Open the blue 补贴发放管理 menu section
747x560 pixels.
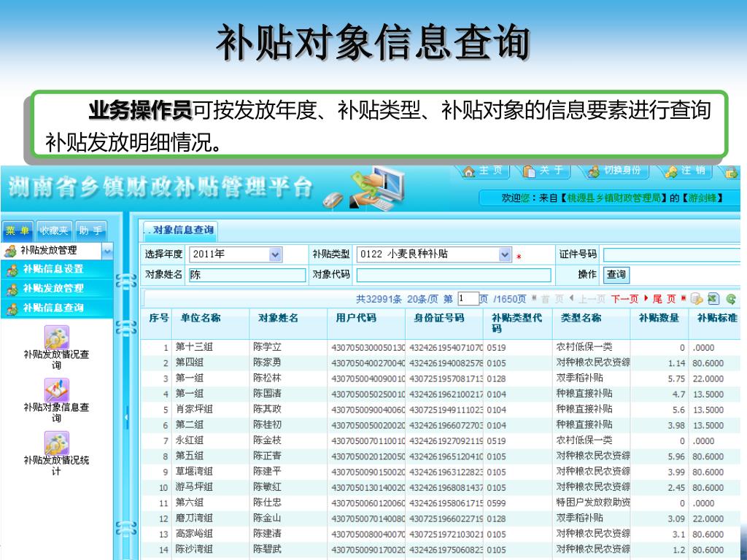[57, 289]
